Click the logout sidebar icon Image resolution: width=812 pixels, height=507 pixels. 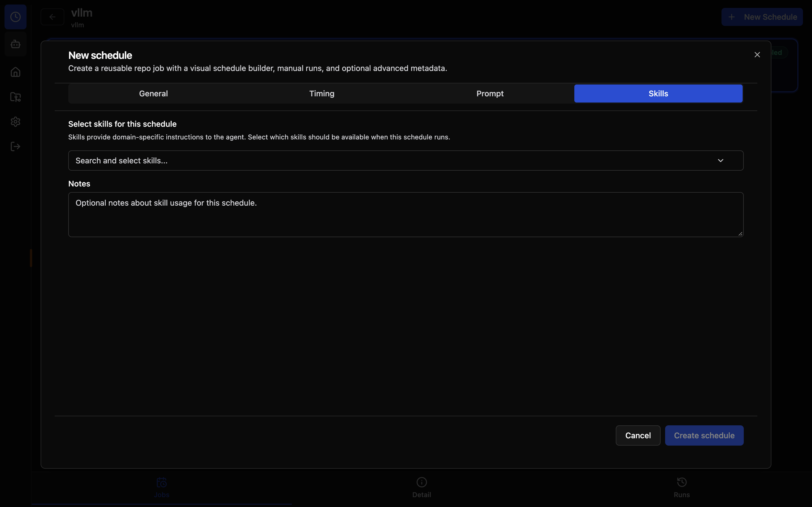pyautogui.click(x=16, y=146)
